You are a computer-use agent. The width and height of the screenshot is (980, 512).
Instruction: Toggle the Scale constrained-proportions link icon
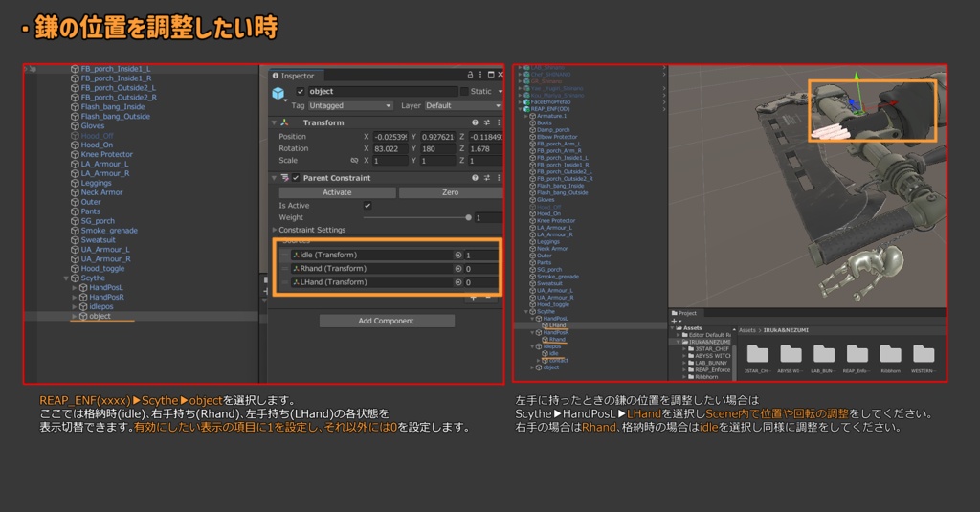click(x=354, y=161)
